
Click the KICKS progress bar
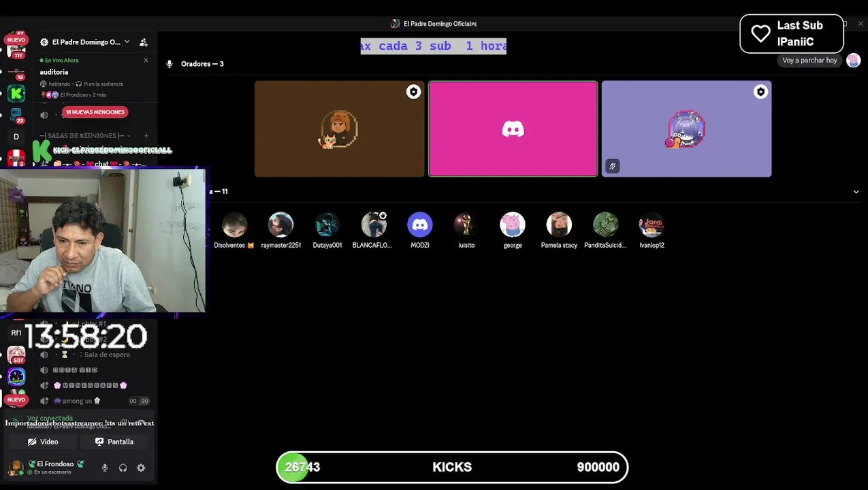(452, 468)
